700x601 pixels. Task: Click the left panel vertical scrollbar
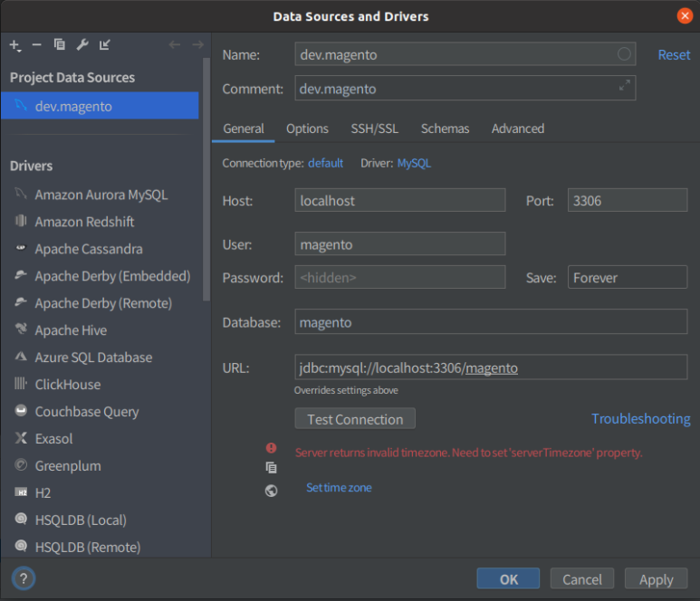click(206, 178)
